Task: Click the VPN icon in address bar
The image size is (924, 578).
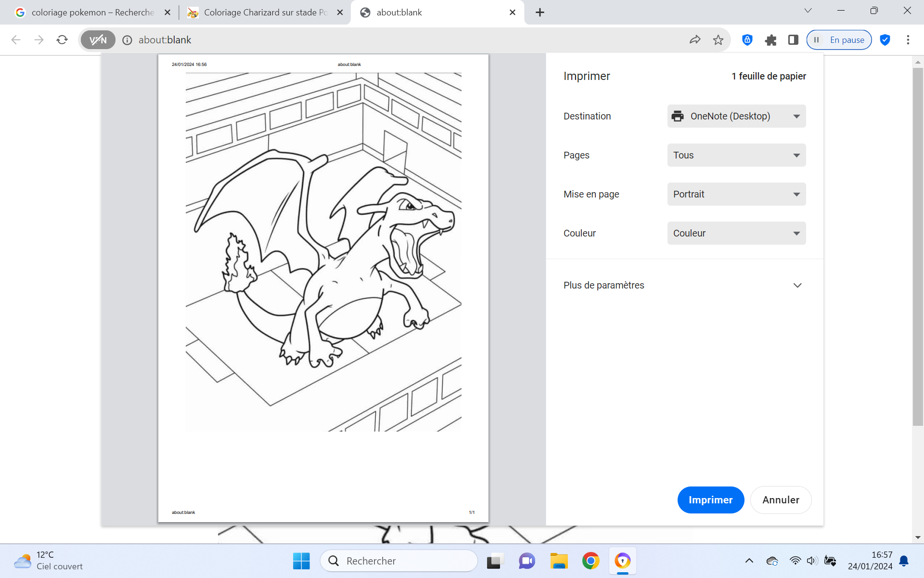Action: click(x=98, y=40)
